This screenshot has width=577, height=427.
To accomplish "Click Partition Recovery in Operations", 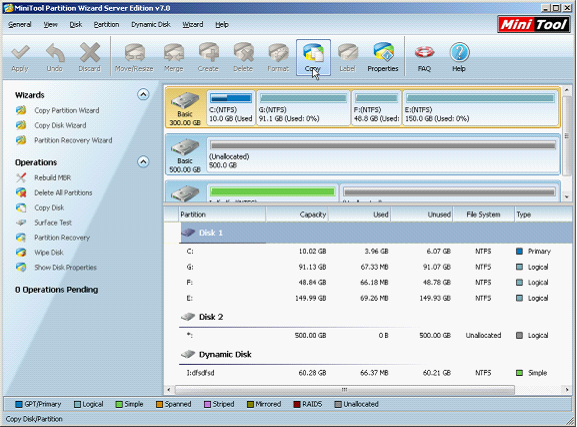I will coord(62,237).
